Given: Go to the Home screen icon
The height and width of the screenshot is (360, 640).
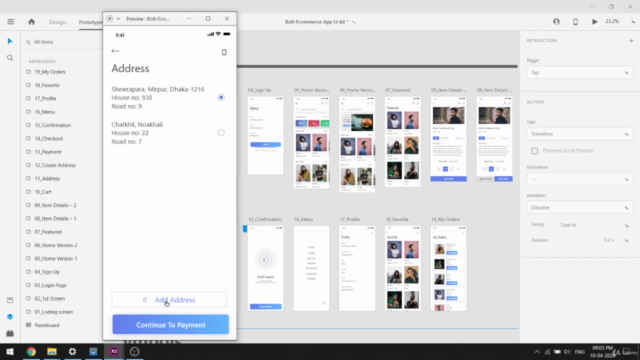Looking at the screenshot, I should 31,22.
